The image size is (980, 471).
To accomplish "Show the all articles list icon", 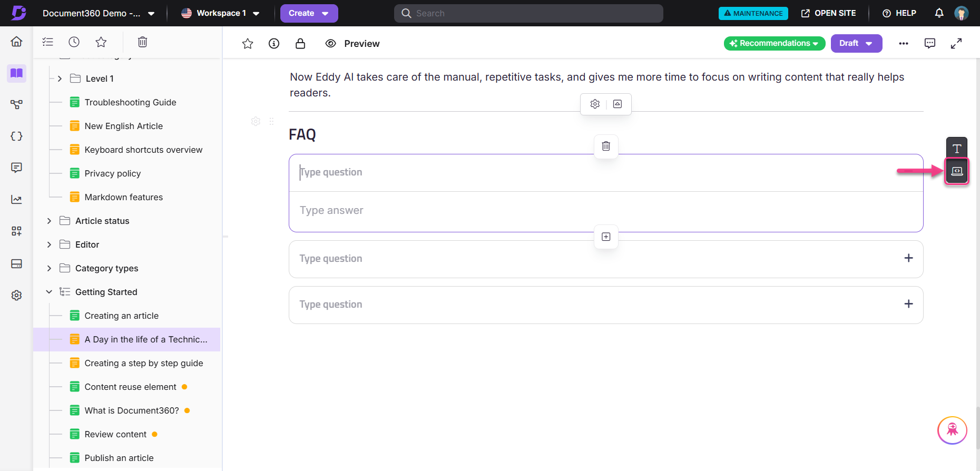I will coord(48,42).
